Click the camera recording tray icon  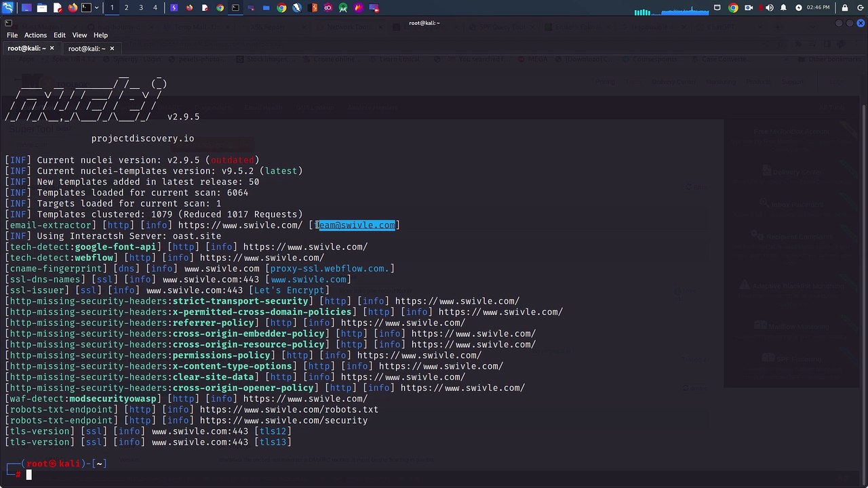tap(749, 8)
